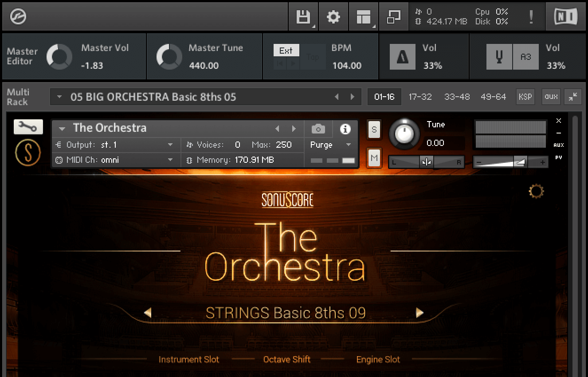Viewport: 588px width, 377px height.
Task: Open the KSP multi script editor
Action: point(525,97)
